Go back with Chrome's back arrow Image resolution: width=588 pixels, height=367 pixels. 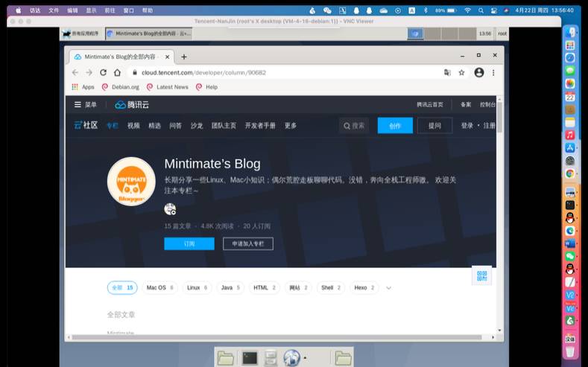[x=75, y=73]
